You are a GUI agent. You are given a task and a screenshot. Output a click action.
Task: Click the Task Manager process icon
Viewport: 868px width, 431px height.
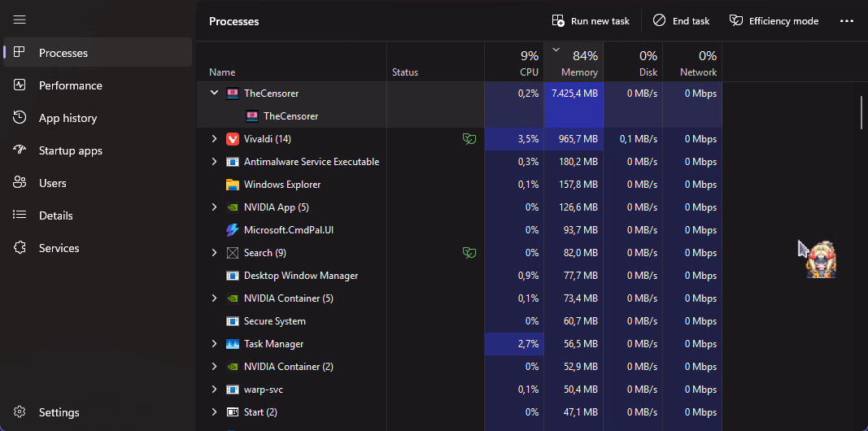[x=233, y=344]
